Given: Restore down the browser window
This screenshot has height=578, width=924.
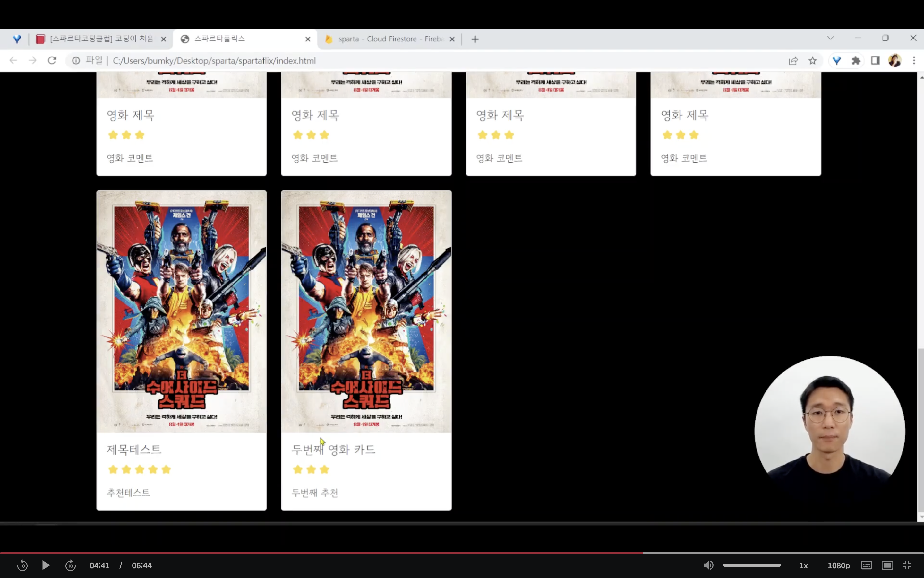Looking at the screenshot, I should [886, 38].
